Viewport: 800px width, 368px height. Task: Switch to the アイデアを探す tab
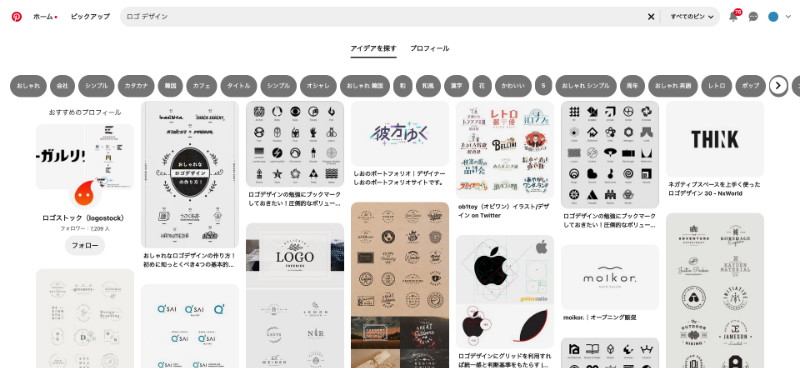[x=373, y=48]
